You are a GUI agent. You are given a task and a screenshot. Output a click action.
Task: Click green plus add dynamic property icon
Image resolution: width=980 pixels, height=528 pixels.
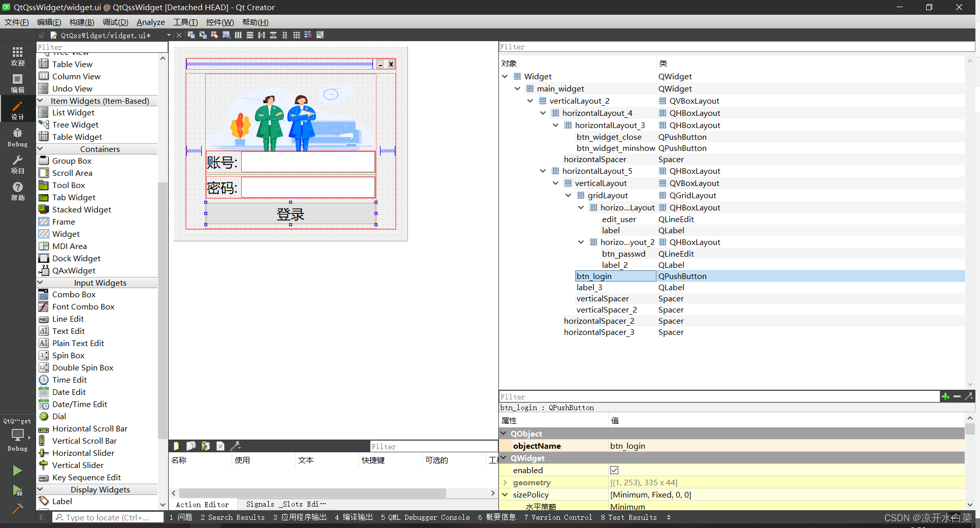pyautogui.click(x=945, y=396)
